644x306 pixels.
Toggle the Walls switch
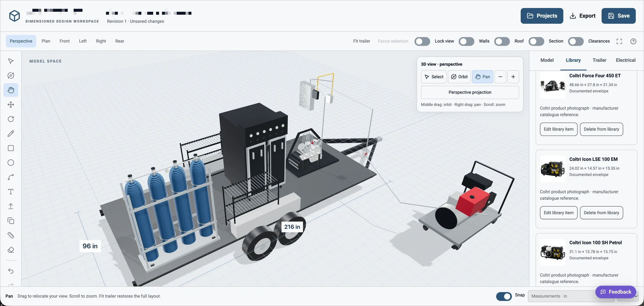coord(467,41)
